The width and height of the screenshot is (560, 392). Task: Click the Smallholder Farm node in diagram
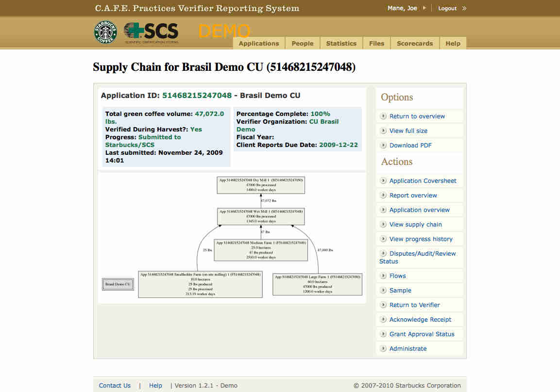pos(200,285)
